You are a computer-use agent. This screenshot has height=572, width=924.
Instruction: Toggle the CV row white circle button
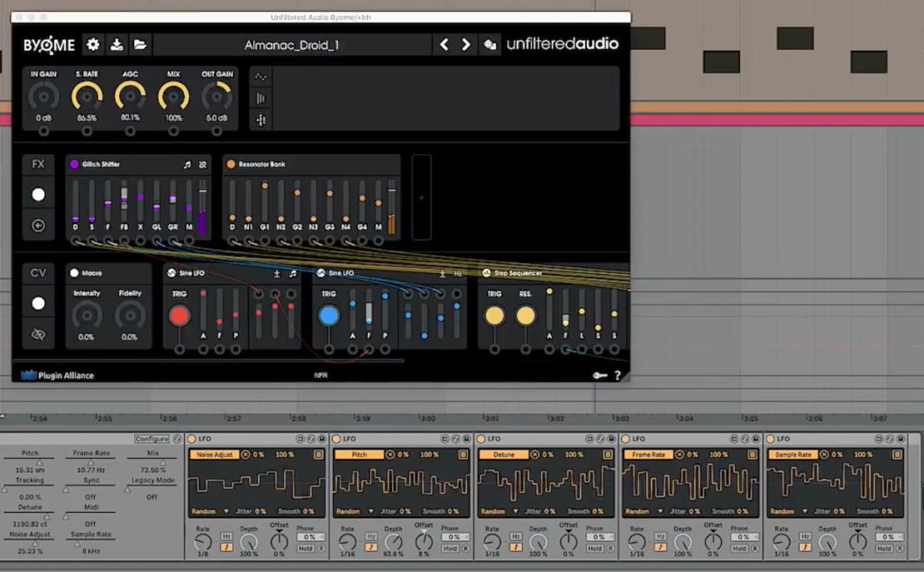point(38,303)
